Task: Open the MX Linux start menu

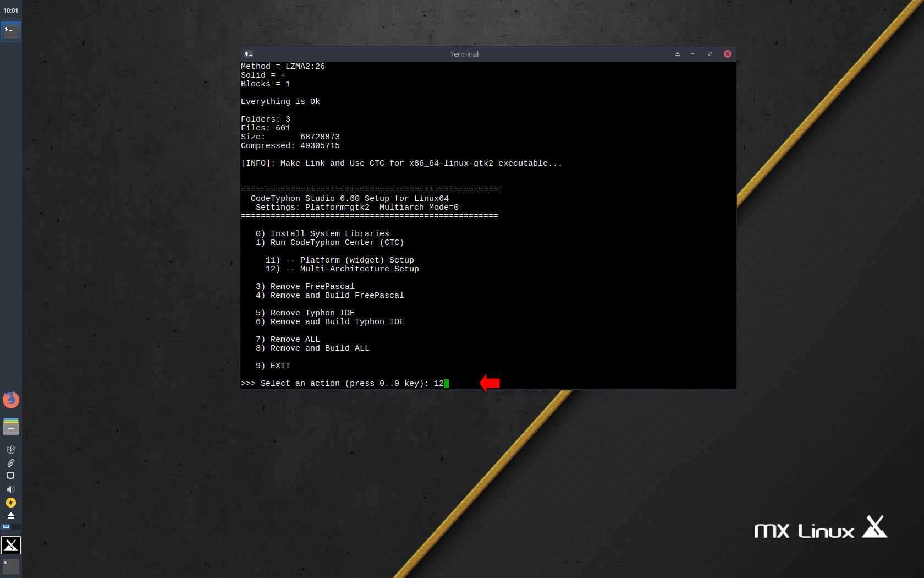Action: [x=11, y=545]
